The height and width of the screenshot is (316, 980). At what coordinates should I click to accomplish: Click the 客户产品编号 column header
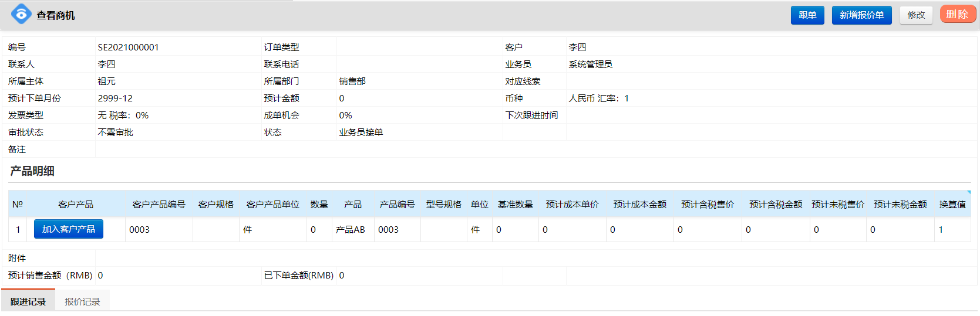tap(159, 205)
